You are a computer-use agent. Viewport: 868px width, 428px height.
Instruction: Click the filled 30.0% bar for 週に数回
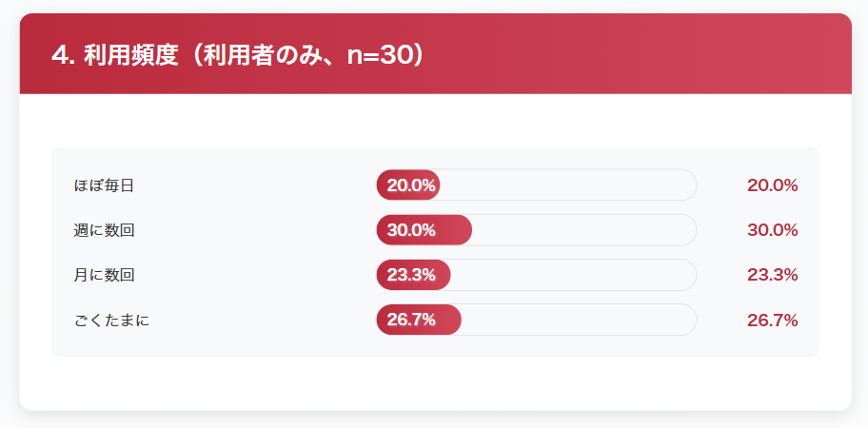pyautogui.click(x=424, y=230)
